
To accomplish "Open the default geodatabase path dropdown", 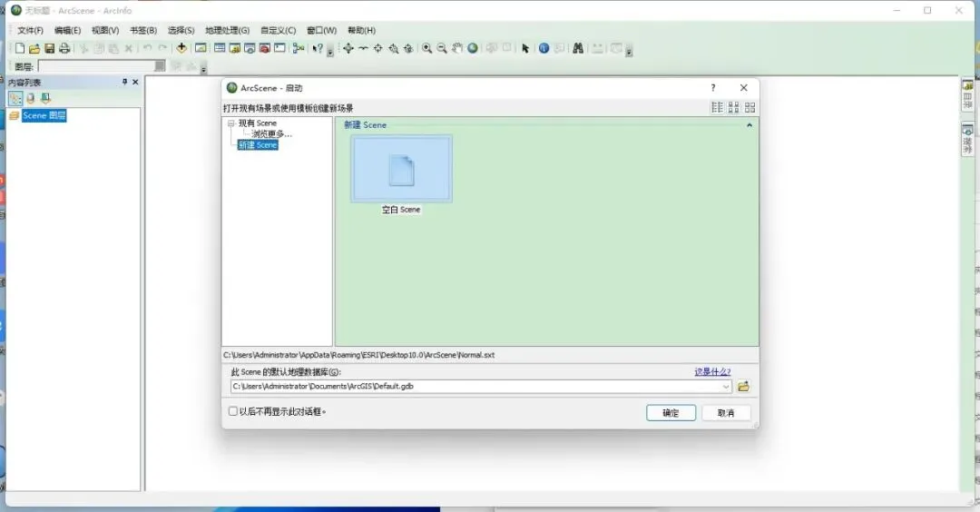I will pyautogui.click(x=726, y=387).
